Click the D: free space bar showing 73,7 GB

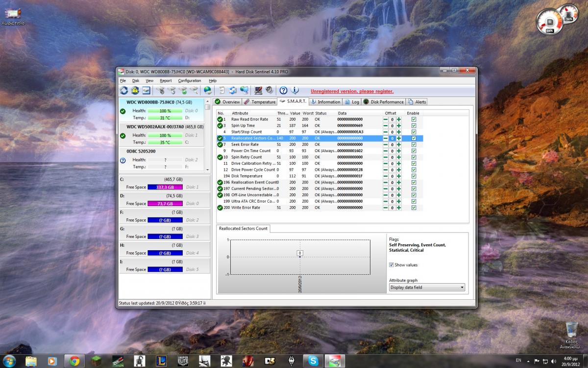pos(165,204)
